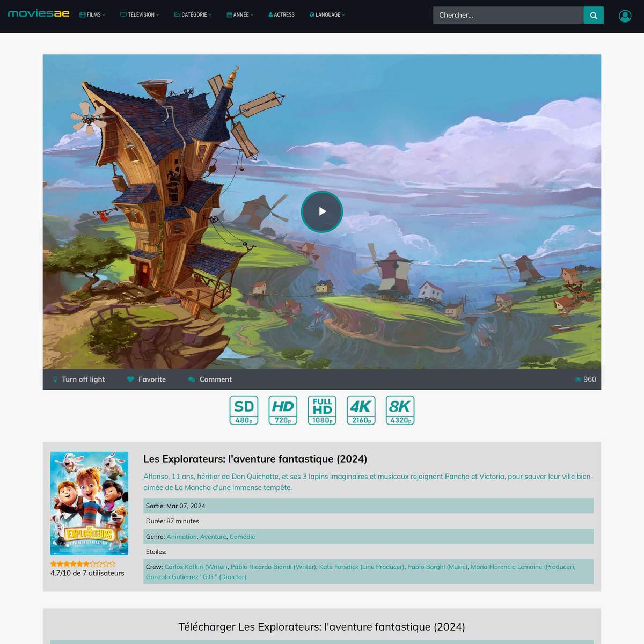Viewport: 644px width, 644px height.
Task: Play the movie video
Action: pos(322,211)
